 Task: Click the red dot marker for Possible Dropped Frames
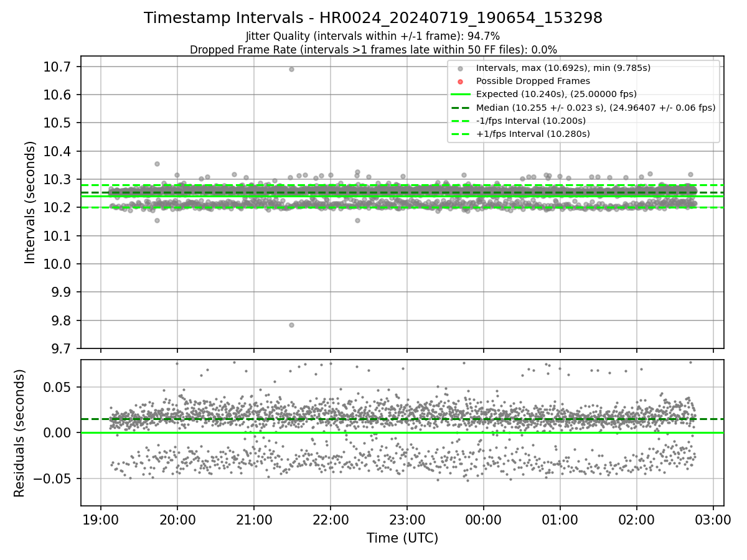pyautogui.click(x=460, y=81)
